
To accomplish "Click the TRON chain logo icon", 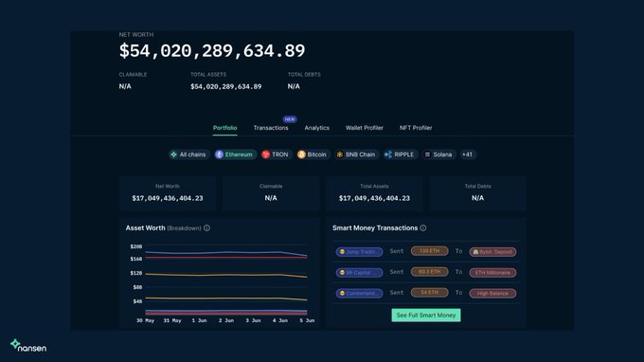I will [266, 154].
